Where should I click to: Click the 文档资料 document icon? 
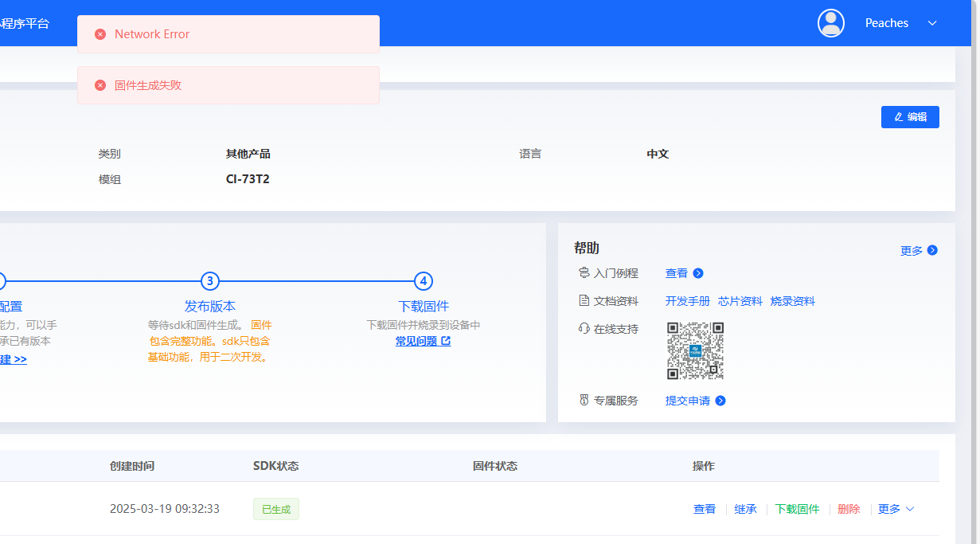pos(584,300)
